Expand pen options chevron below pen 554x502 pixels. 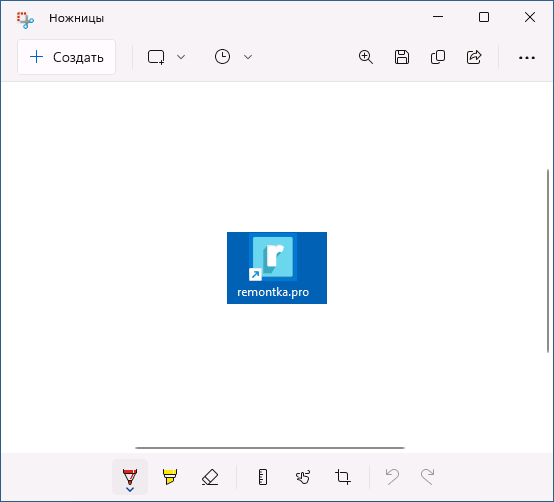pos(130,490)
